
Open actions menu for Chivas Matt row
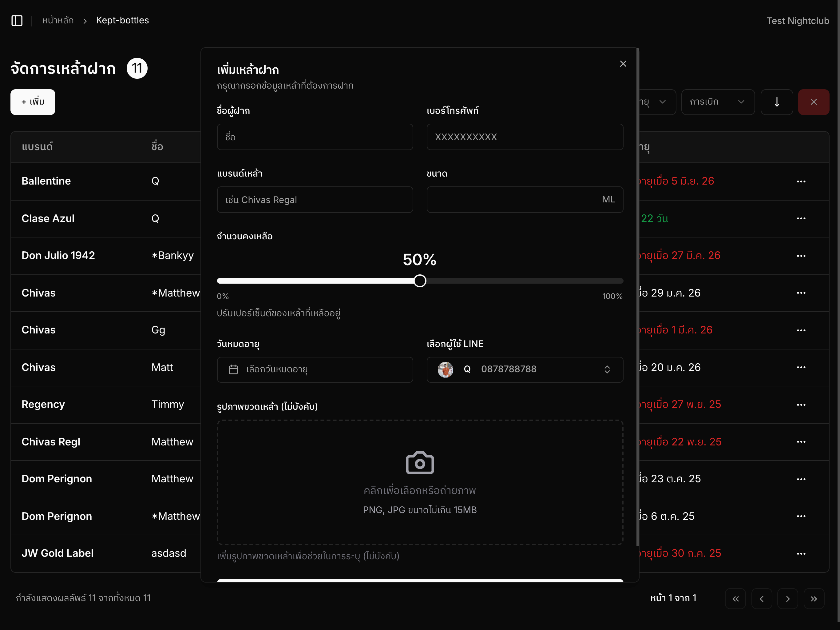pos(801,367)
